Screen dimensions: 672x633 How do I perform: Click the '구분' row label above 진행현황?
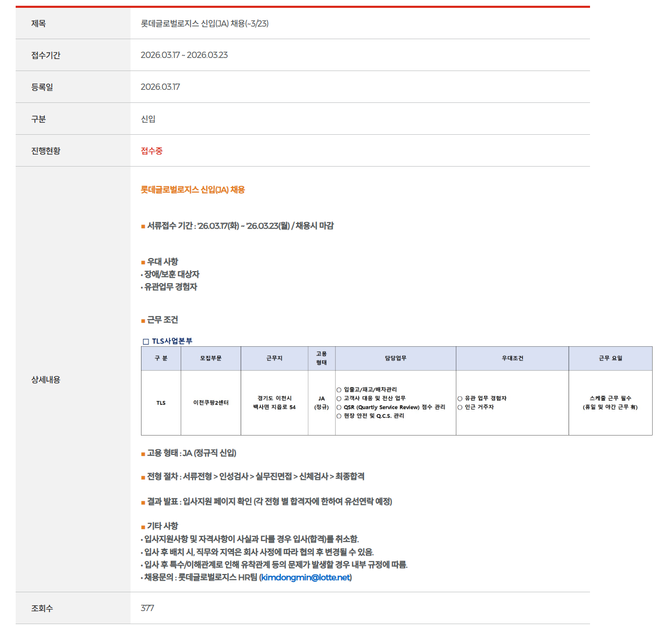tap(39, 119)
